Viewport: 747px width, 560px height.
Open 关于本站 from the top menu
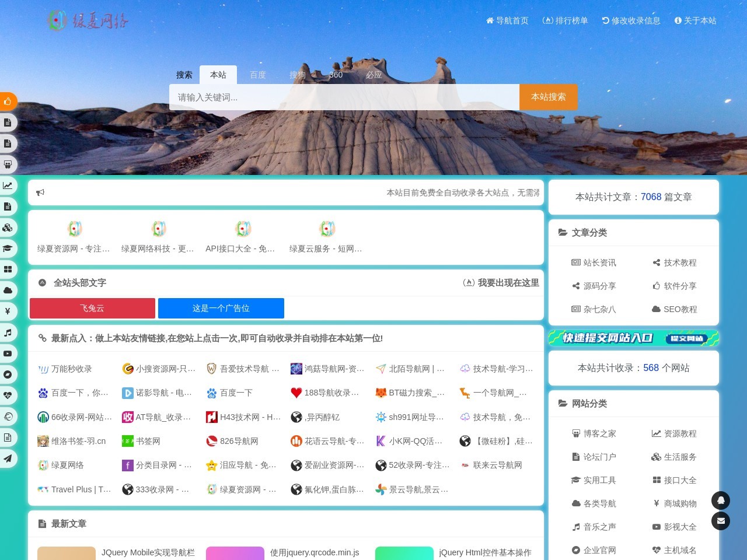[696, 20]
